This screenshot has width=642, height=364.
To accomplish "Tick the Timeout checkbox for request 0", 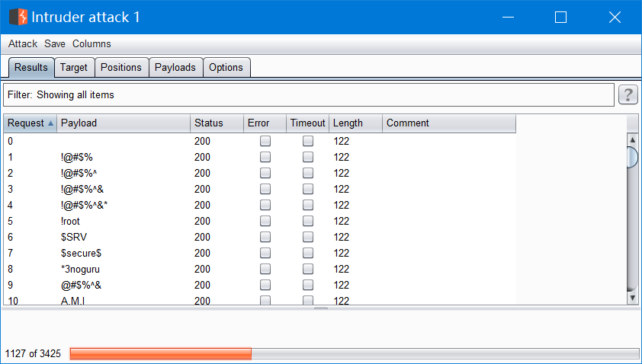I will tap(308, 141).
